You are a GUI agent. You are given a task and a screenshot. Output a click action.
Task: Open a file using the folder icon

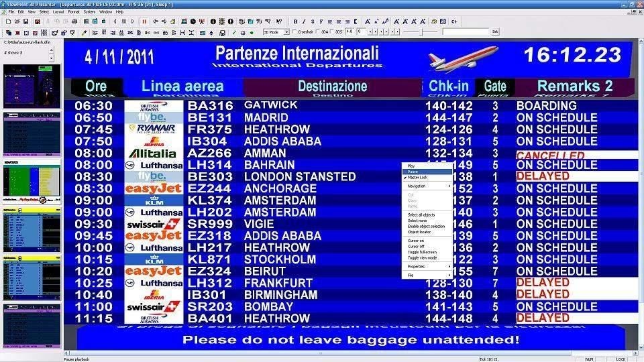pos(17,21)
